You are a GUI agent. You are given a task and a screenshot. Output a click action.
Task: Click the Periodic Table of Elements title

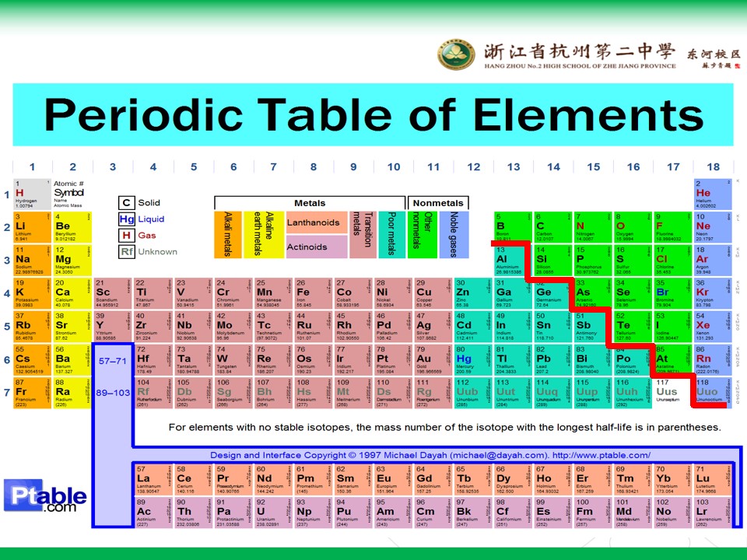coord(373,115)
